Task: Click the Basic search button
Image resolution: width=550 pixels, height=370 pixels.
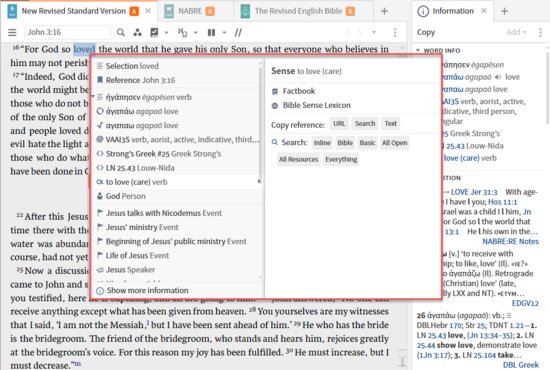Action: (x=368, y=143)
